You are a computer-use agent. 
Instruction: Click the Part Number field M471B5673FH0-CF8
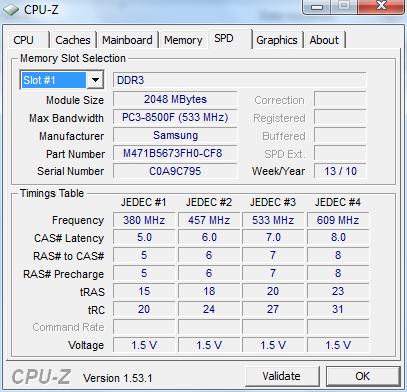(x=175, y=153)
